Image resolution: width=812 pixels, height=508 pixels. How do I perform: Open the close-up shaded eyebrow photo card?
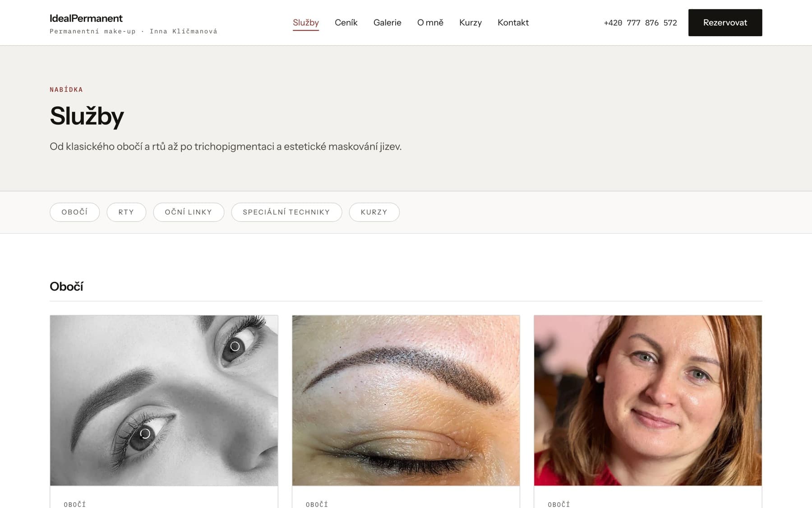(406, 401)
